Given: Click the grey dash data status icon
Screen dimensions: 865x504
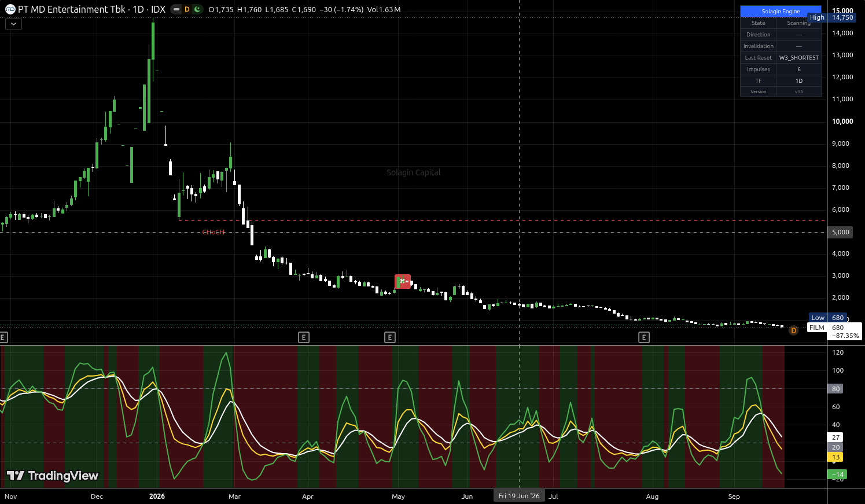Looking at the screenshot, I should pos(176,9).
